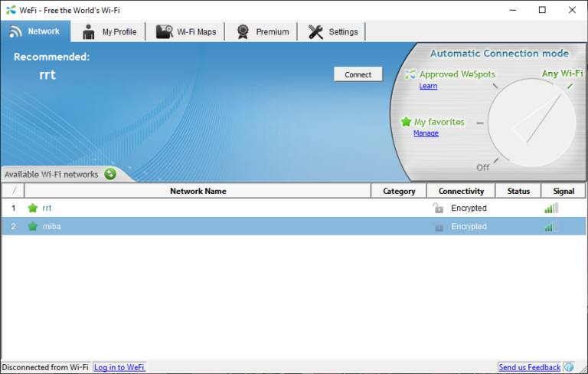Maximize the WeFi window

[x=542, y=10]
